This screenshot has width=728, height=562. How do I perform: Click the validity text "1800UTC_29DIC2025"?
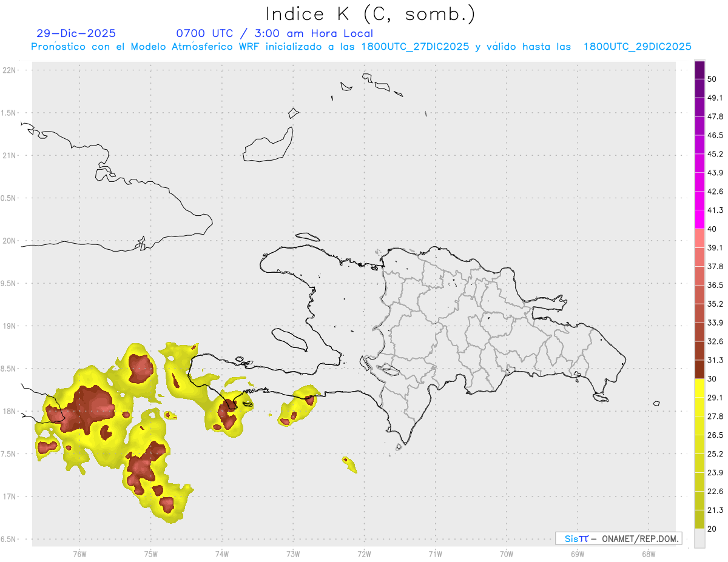point(637,47)
